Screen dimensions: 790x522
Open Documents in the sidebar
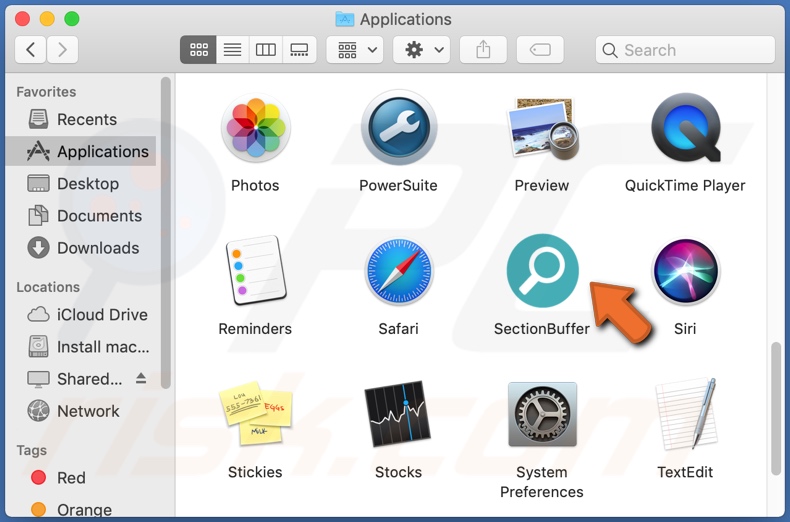click(x=81, y=216)
